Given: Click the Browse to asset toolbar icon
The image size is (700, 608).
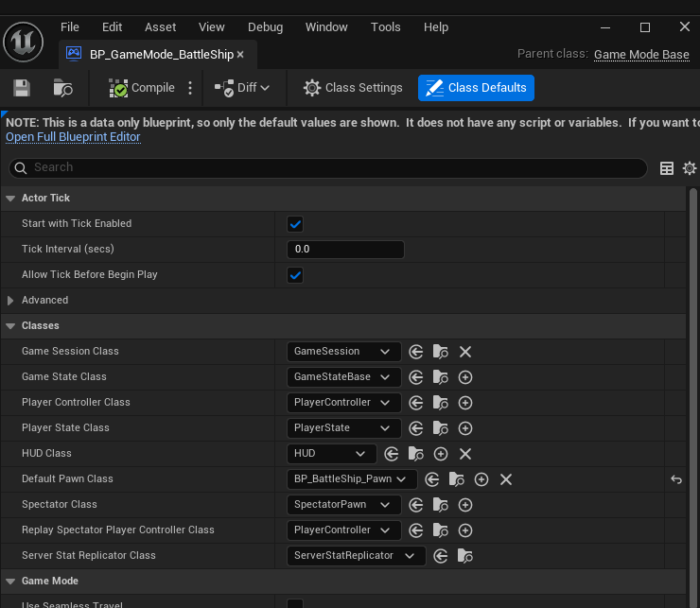Looking at the screenshot, I should [63, 88].
